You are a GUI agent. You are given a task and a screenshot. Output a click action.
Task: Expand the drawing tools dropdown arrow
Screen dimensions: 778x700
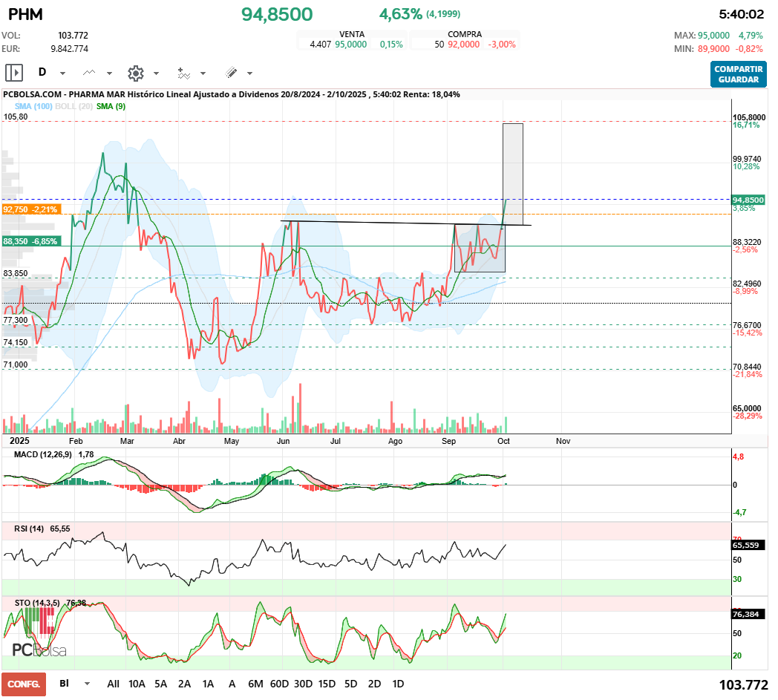pos(249,73)
